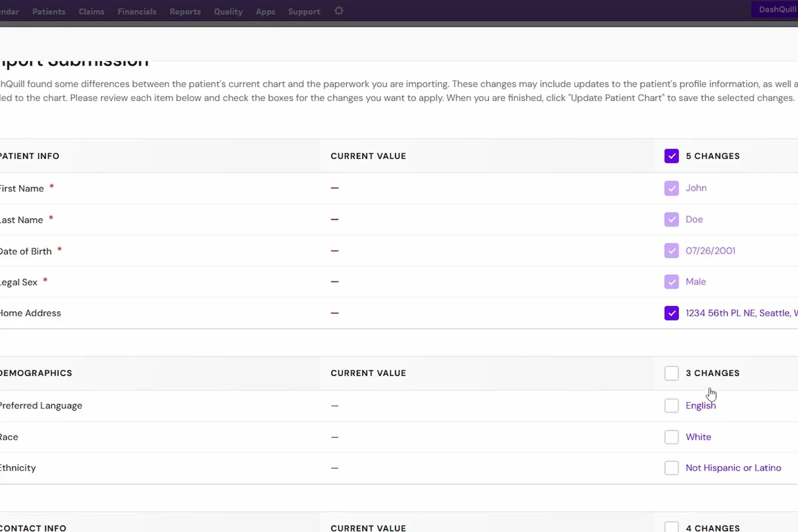Check the Race White checkbox

click(x=671, y=437)
